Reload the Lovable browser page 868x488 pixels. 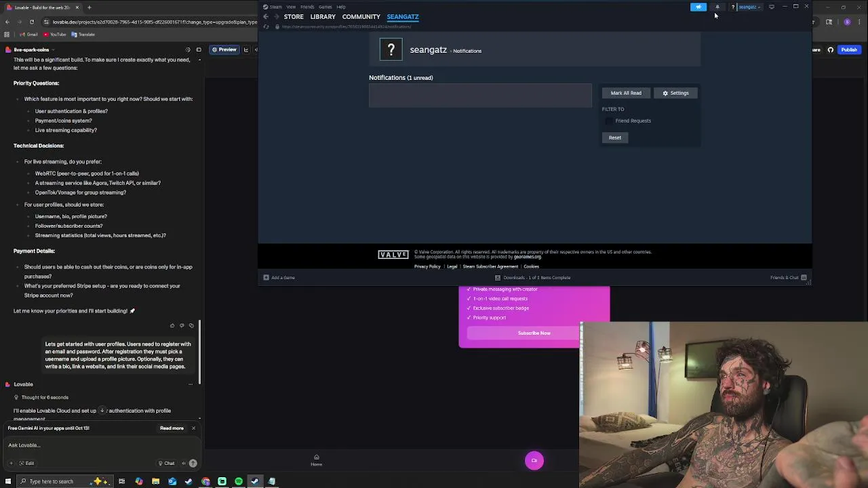(x=31, y=22)
